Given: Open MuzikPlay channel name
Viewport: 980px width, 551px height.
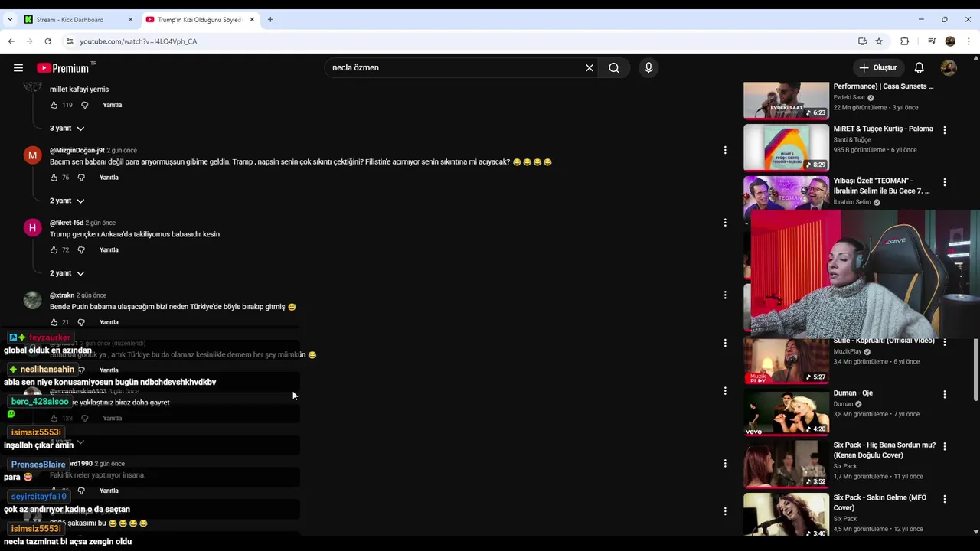Looking at the screenshot, I should click(848, 352).
